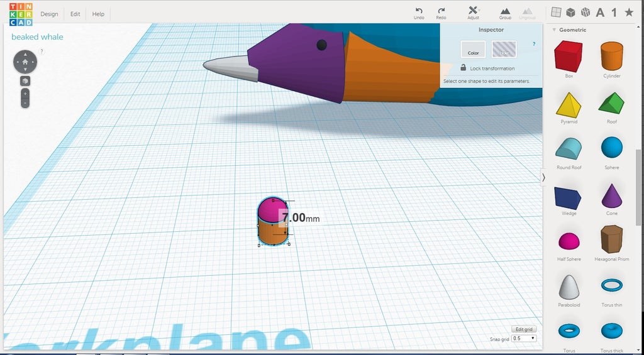This screenshot has width=644, height=355.
Task: Click the Undo button
Action: (x=419, y=13)
